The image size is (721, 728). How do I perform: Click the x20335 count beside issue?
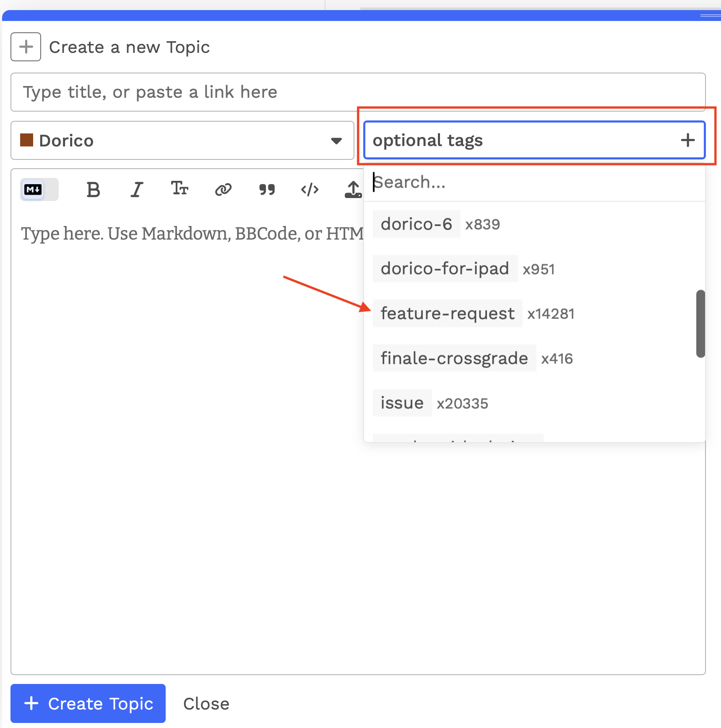click(462, 404)
